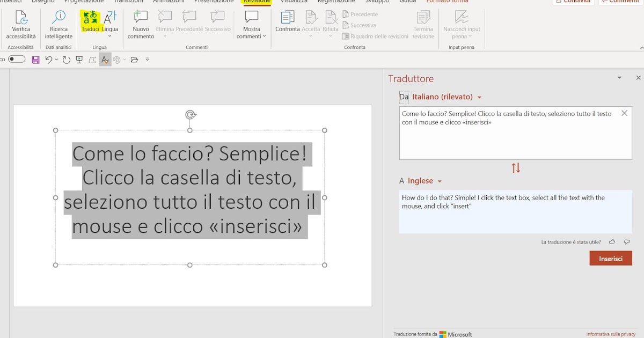
Task: Undo the last action
Action: pyautogui.click(x=48, y=60)
